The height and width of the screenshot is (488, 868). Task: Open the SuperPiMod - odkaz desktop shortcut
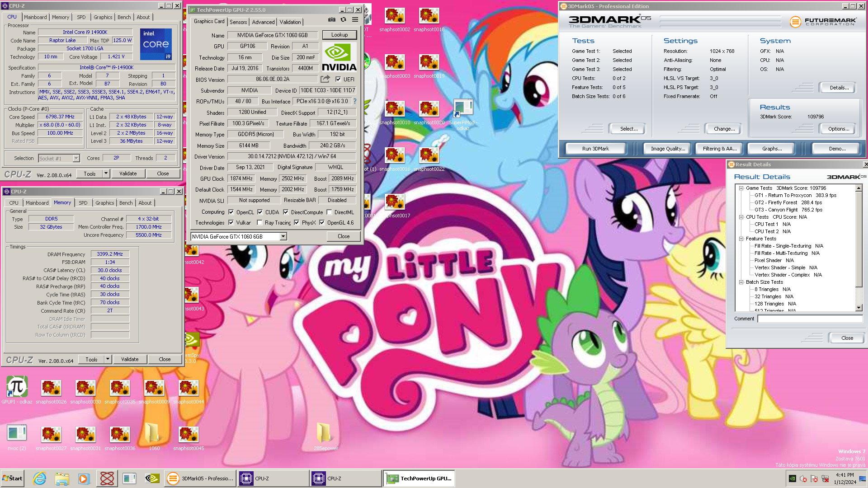463,115
